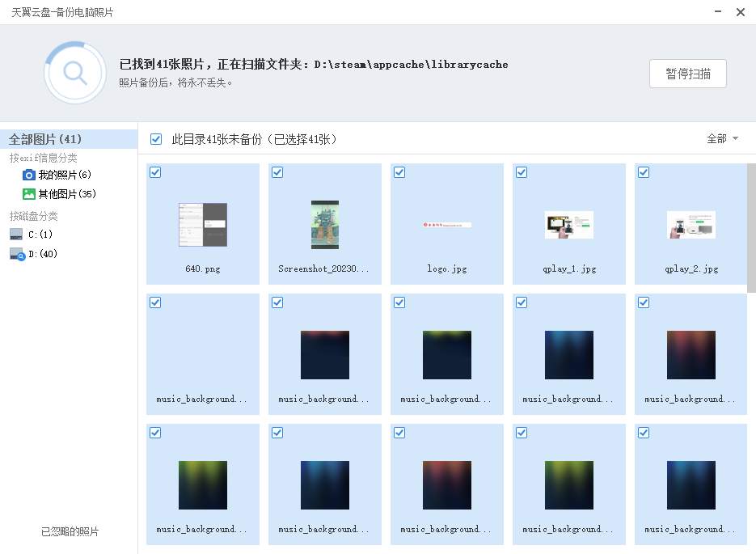756x554 pixels.
Task: Open 已忽略的照片 link
Action: point(70,531)
